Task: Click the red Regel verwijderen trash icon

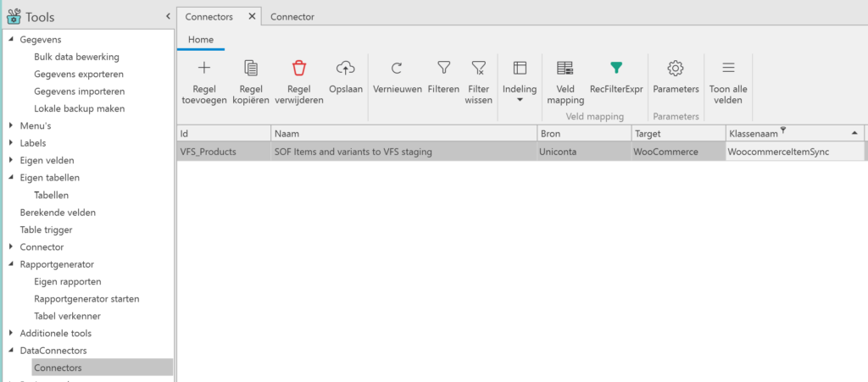Action: click(x=299, y=69)
